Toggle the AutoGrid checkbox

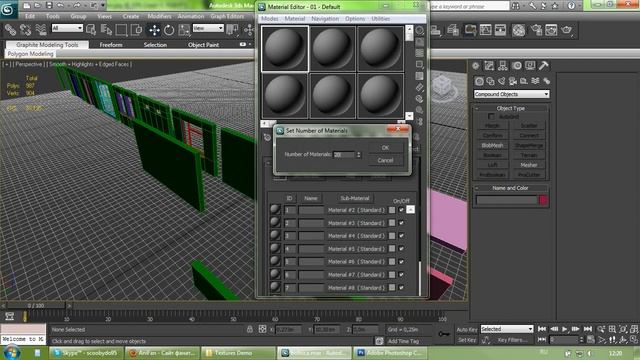491,116
